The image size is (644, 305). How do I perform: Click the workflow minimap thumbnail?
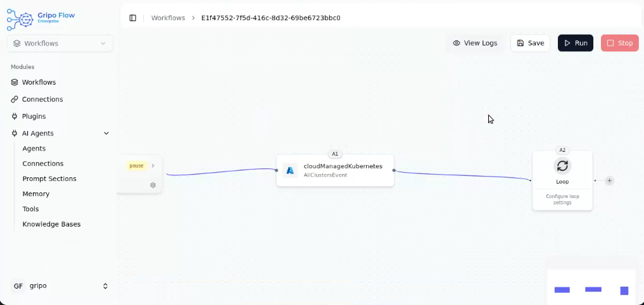tap(591, 281)
